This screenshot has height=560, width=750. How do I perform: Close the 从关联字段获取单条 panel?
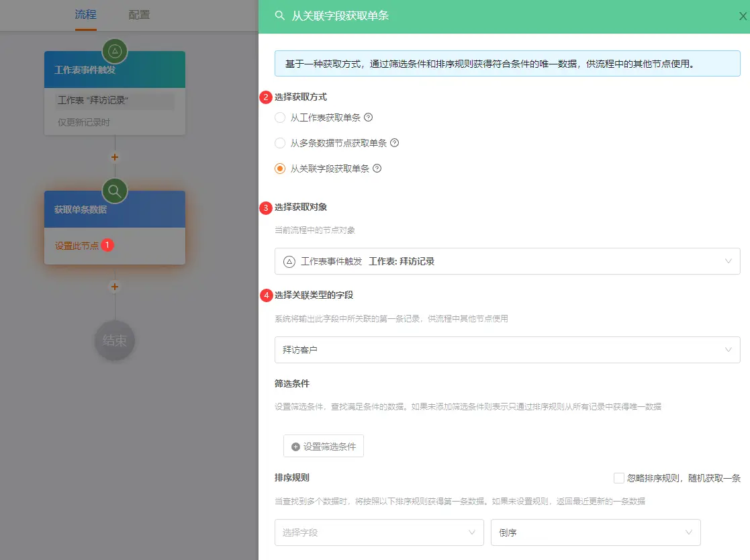[x=743, y=16]
